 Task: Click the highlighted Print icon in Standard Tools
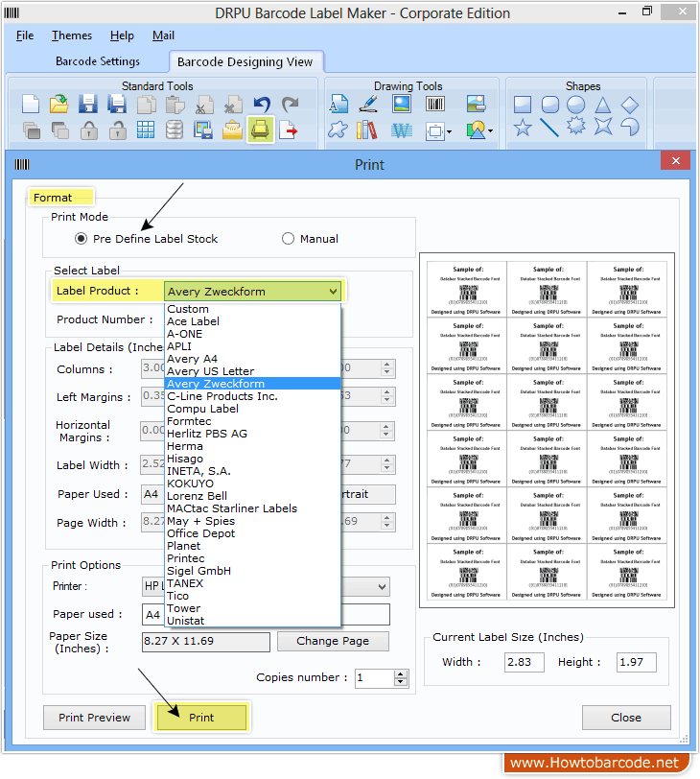pos(260,130)
